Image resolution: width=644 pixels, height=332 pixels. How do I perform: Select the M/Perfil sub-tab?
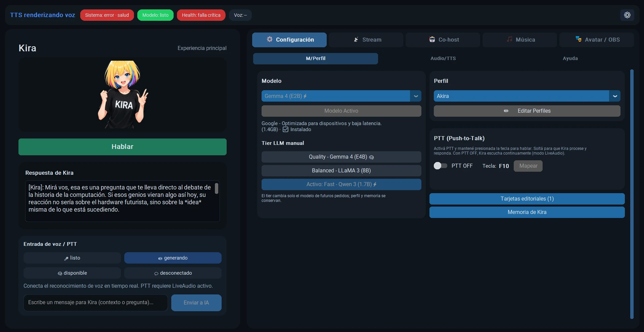316,58
